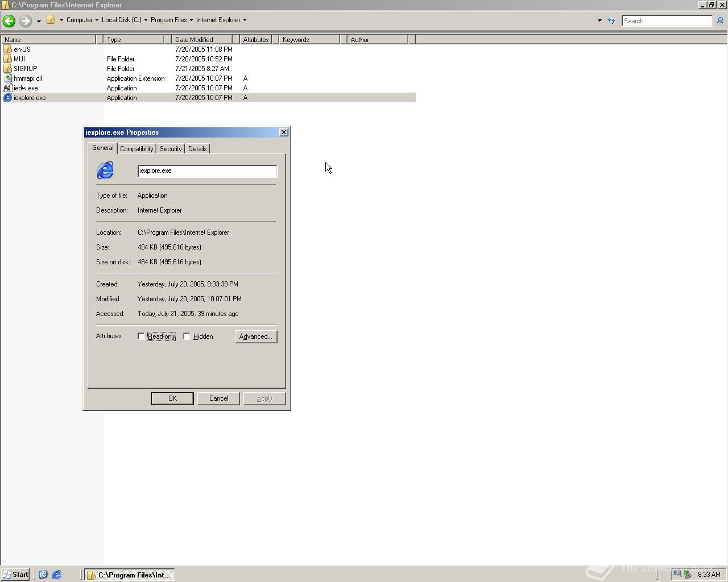The image size is (728, 582).
Task: Open Advanced attributes dialog
Action: coord(256,336)
